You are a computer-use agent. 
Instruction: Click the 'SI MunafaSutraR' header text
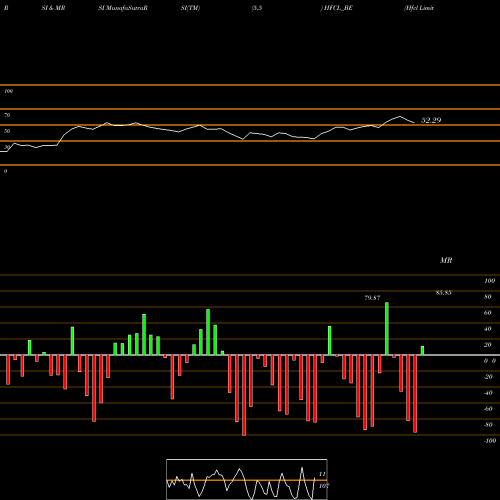coord(123,8)
